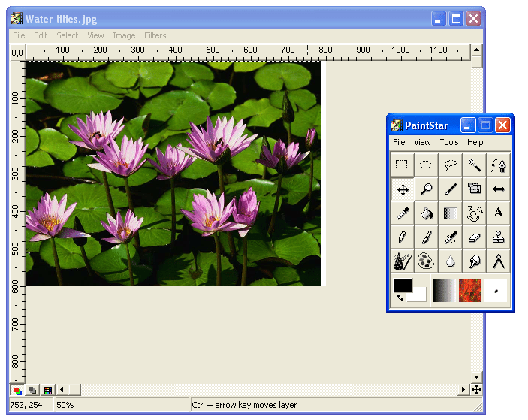Open Edit menu in Water lilies window
Screen dimensions: 528x420
coord(41,35)
